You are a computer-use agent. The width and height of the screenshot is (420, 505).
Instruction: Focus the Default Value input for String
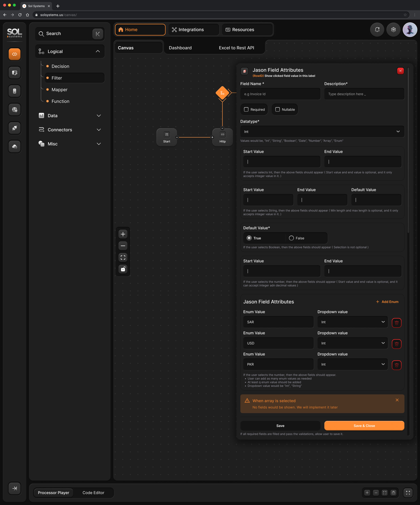(376, 200)
